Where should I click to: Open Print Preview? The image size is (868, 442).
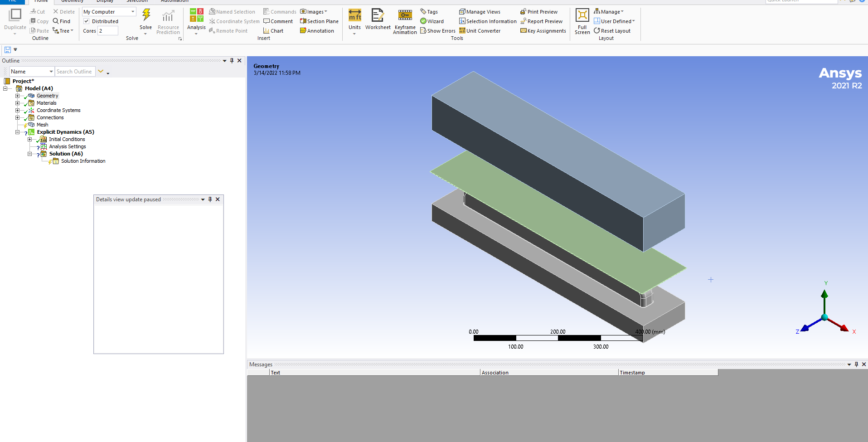pyautogui.click(x=539, y=12)
